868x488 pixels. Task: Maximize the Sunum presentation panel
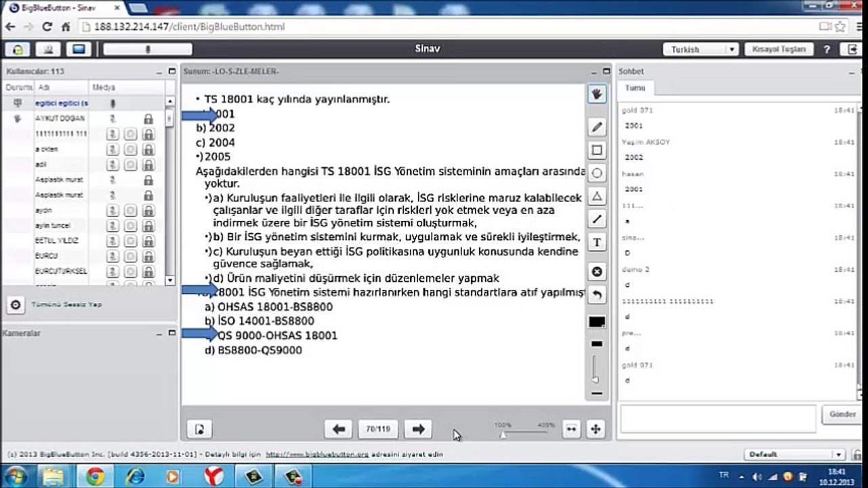(x=606, y=70)
